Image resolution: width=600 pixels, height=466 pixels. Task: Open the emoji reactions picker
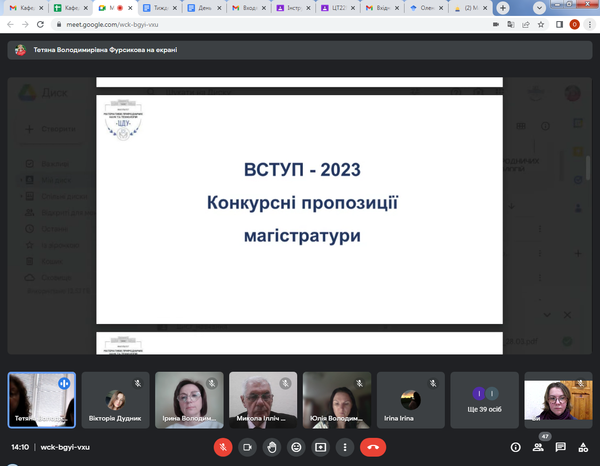click(295, 448)
